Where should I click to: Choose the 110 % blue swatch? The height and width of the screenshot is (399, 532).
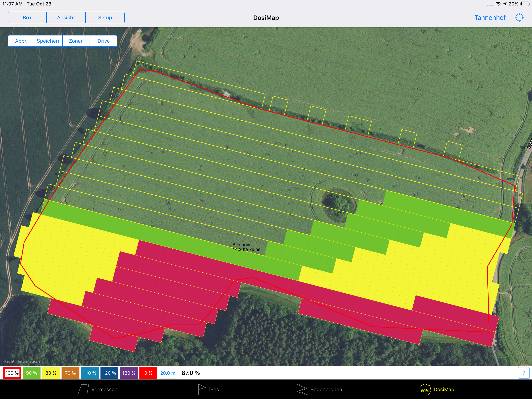tap(90, 373)
